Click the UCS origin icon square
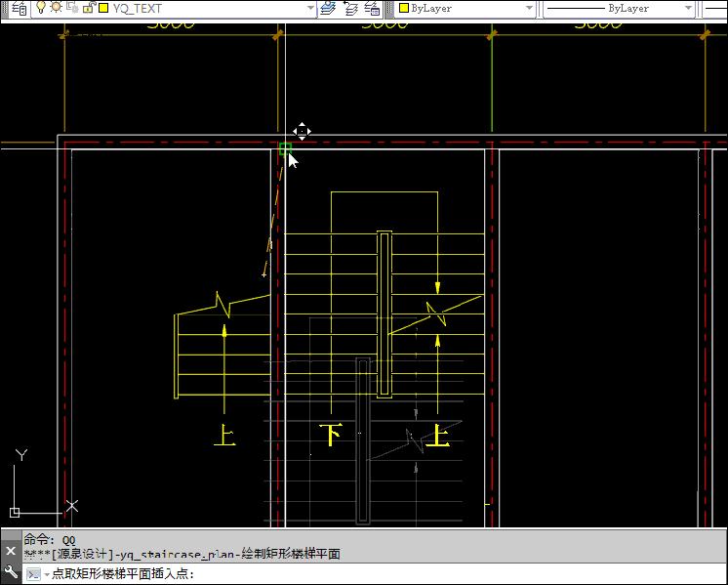The width and height of the screenshot is (728, 585). (15, 513)
